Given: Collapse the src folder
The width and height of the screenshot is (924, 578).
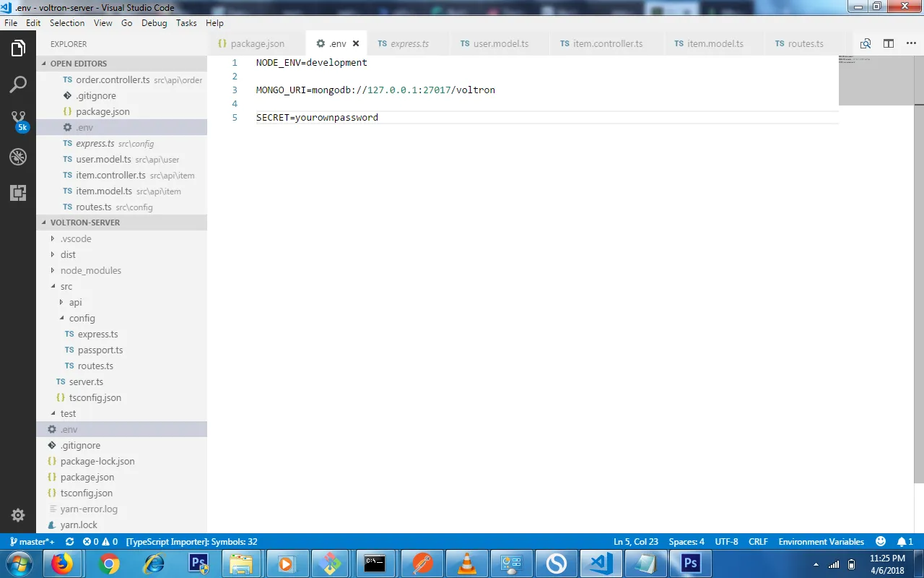Looking at the screenshot, I should 66,286.
